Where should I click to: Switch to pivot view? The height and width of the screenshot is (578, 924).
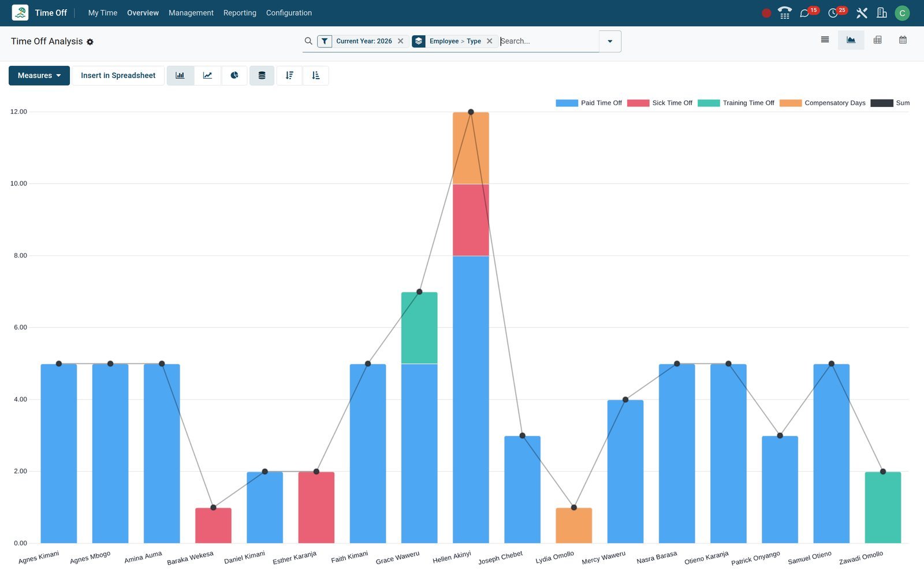coord(877,40)
